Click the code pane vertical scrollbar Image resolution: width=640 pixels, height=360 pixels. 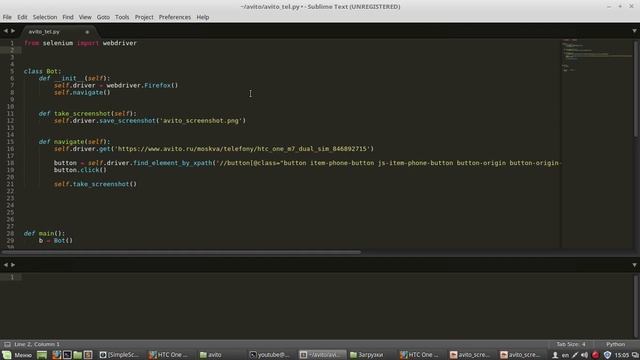pyautogui.click(x=636, y=89)
